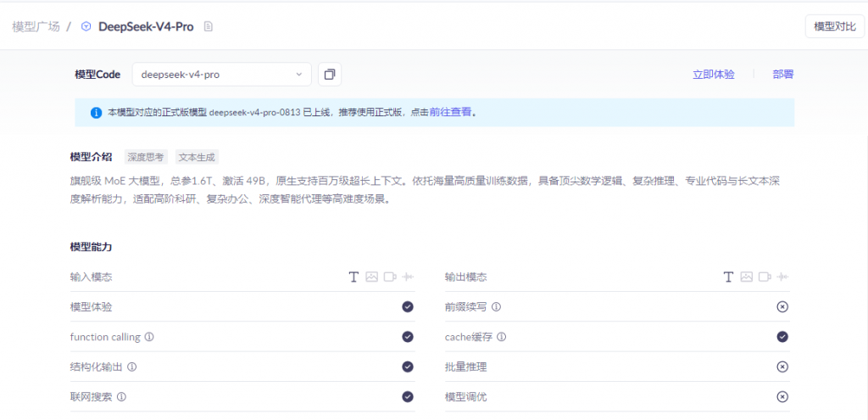Viewport: 868px width, 420px height.
Task: Click the checkmark status for 结构化输出
Action: (x=408, y=367)
